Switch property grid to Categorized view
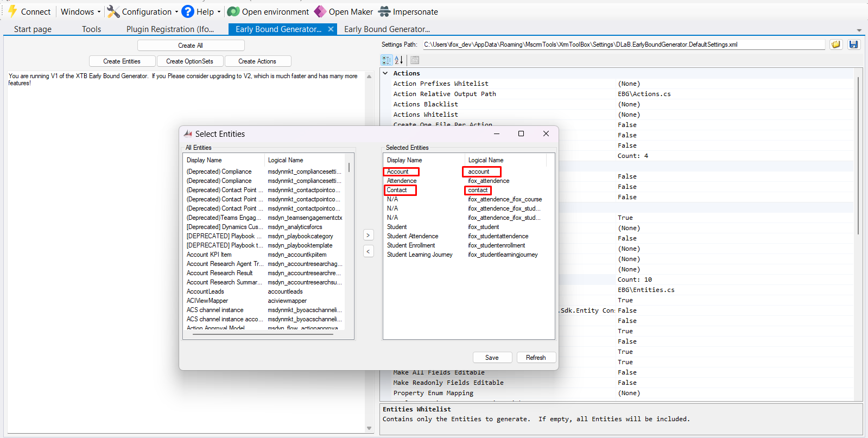The height and width of the screenshot is (438, 868). pyautogui.click(x=387, y=60)
